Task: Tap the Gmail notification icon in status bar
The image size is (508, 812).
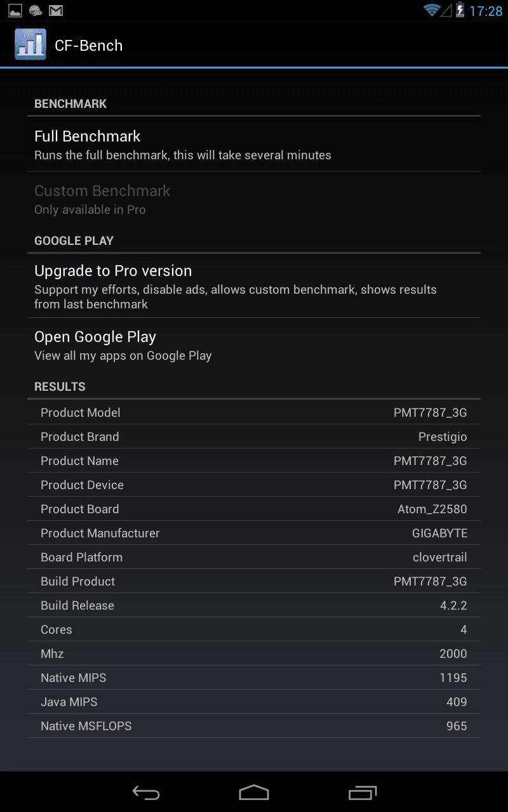Action: point(56,10)
